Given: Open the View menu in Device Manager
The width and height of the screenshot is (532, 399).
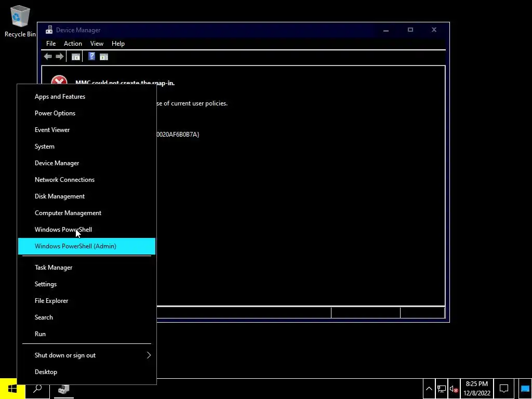Looking at the screenshot, I should 97,44.
